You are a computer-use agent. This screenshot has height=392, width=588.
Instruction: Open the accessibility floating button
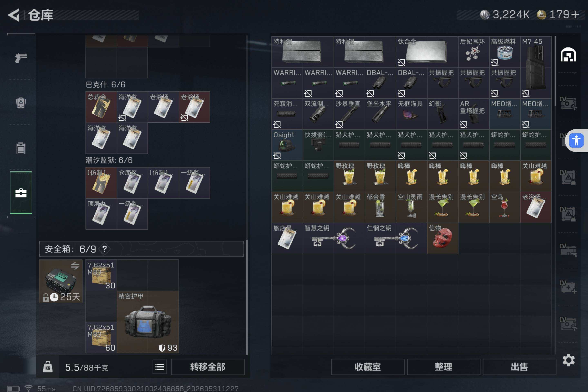click(x=576, y=140)
